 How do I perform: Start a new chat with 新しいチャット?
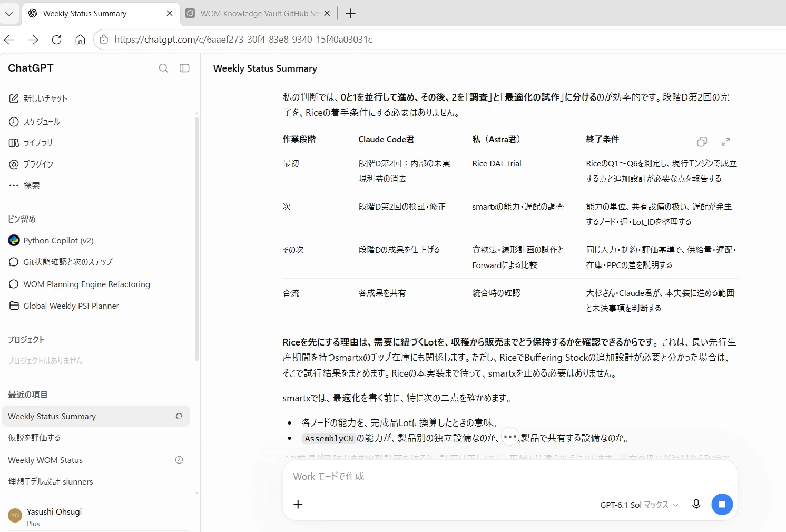[x=38, y=98]
